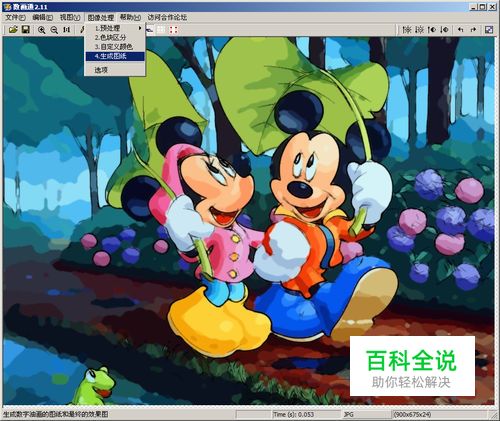
Task: Click 访问合作论坛 in the menu bar
Action: tap(167, 17)
